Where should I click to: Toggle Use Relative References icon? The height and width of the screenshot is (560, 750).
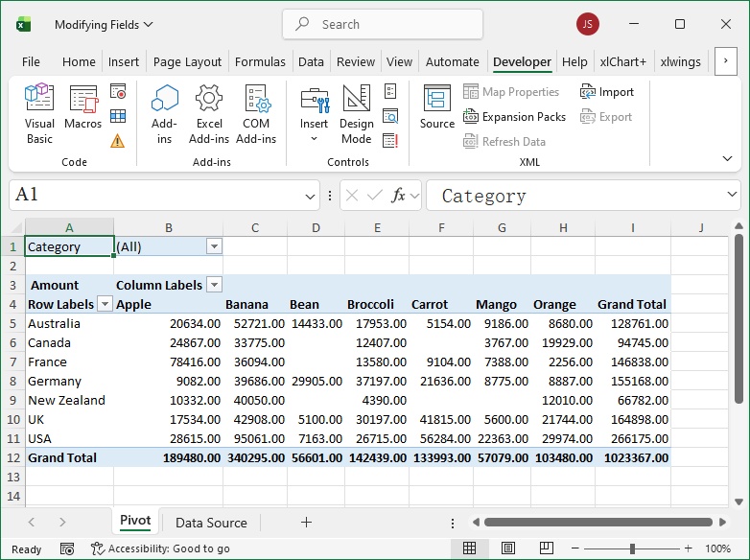(118, 116)
